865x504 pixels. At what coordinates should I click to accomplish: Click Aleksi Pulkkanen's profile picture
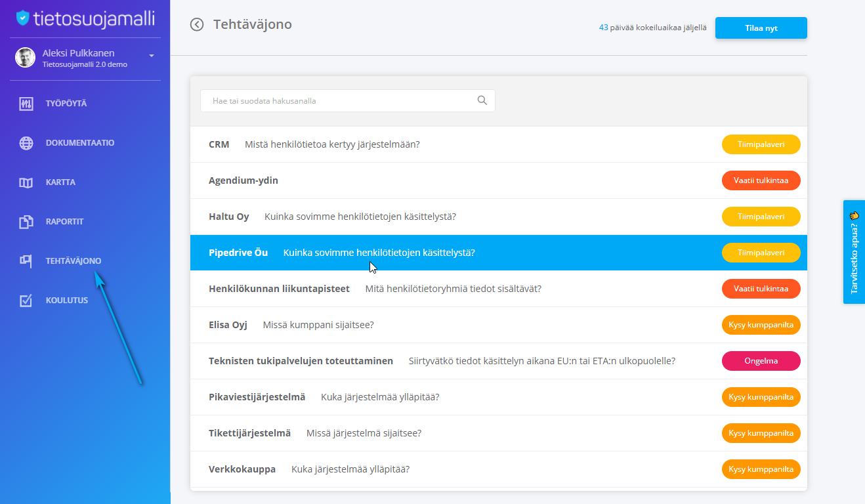point(25,58)
